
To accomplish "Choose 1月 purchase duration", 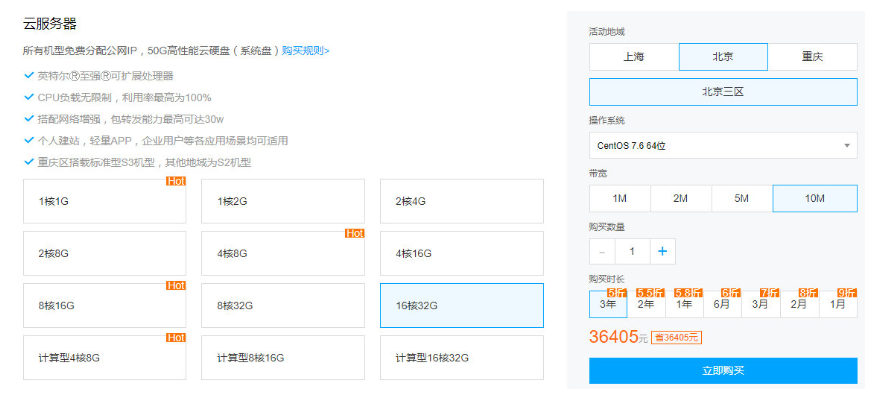I will click(x=838, y=304).
